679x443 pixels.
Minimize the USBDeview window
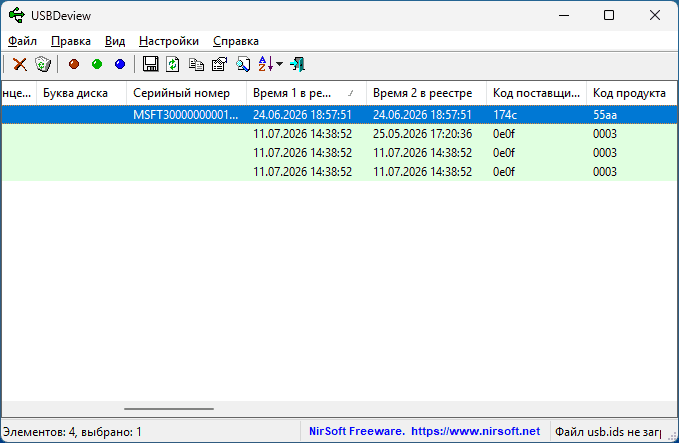pyautogui.click(x=564, y=16)
